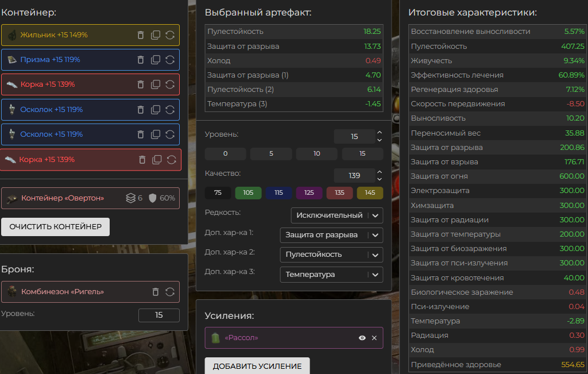Replace the first Корка +15 139% artifact
Image resolution: width=588 pixels, height=374 pixels.
point(170,84)
